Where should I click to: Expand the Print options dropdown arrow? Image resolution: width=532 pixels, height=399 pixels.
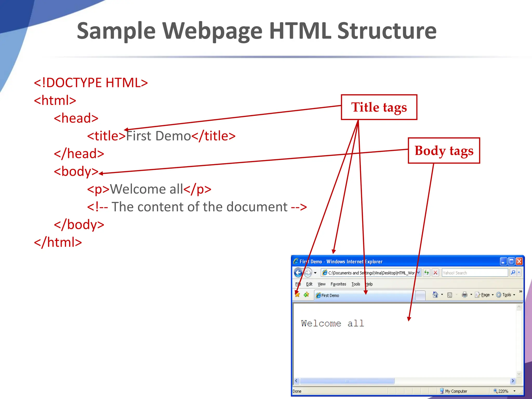click(471, 295)
